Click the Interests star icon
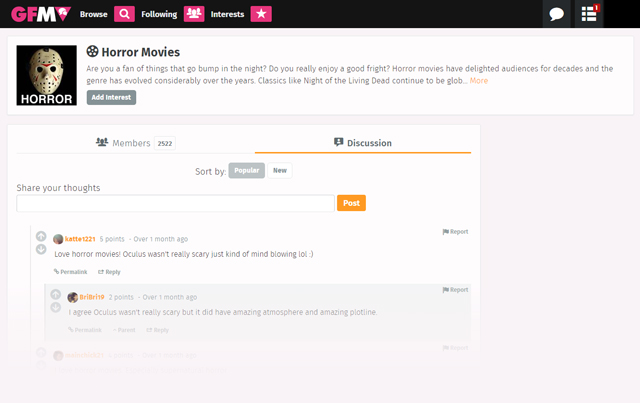Viewport: 640px width, 403px height. pos(261,14)
